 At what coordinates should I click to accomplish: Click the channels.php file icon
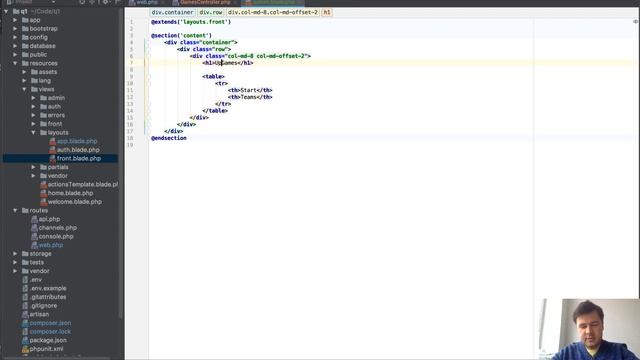pyautogui.click(x=34, y=228)
